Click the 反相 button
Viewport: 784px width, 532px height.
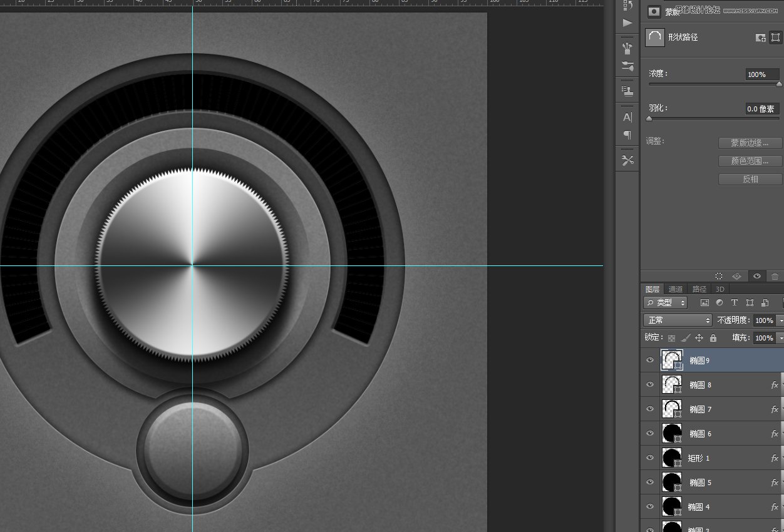coord(750,180)
